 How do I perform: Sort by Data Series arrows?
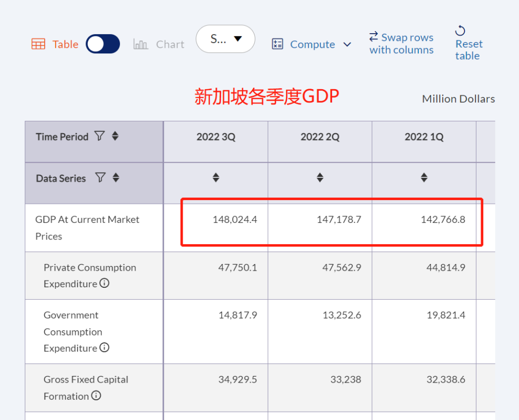tap(116, 177)
